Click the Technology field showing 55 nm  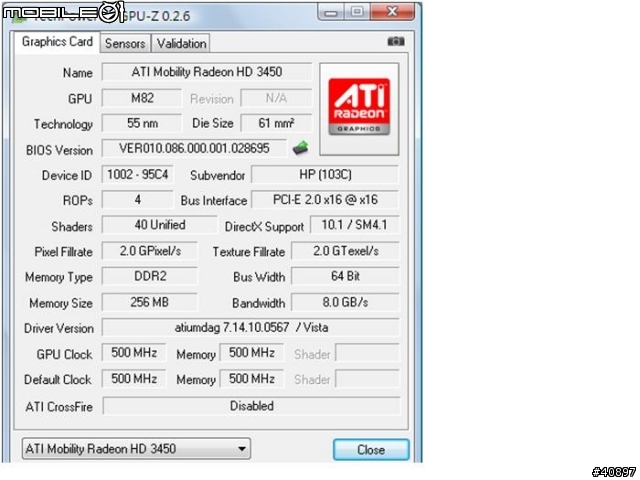pyautogui.click(x=142, y=123)
